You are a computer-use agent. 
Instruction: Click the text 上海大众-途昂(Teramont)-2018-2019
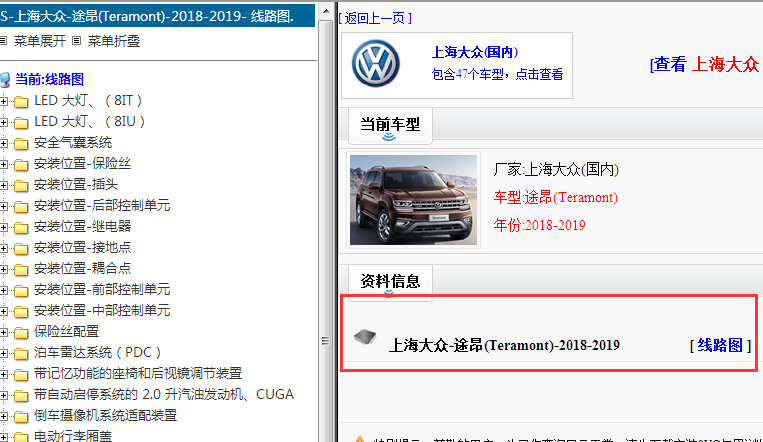click(x=504, y=346)
